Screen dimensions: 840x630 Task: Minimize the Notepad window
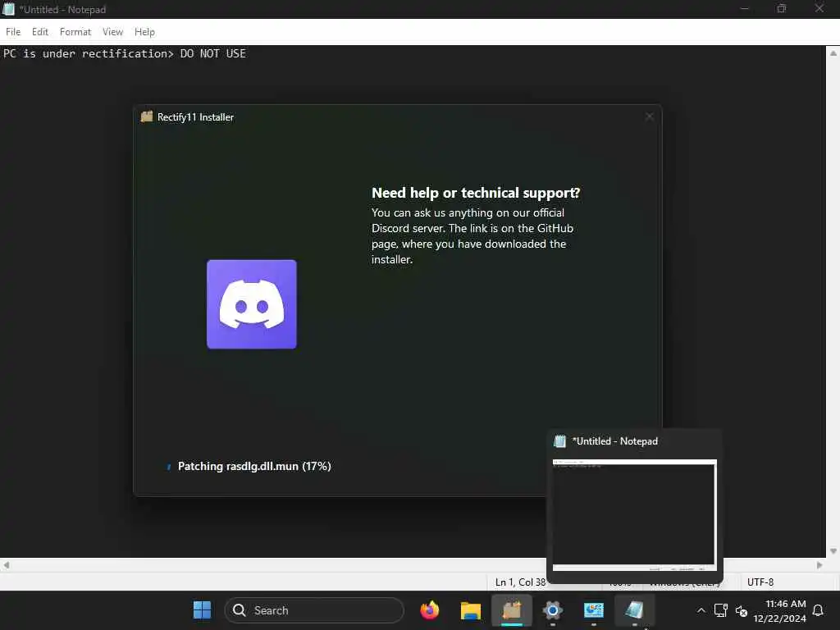click(744, 8)
